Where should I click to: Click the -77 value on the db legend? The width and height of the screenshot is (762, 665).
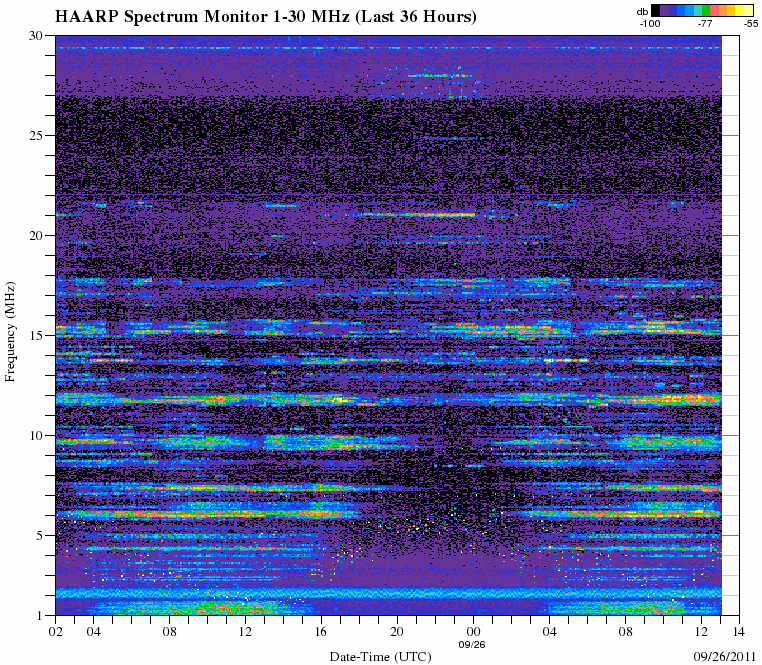coord(705,23)
